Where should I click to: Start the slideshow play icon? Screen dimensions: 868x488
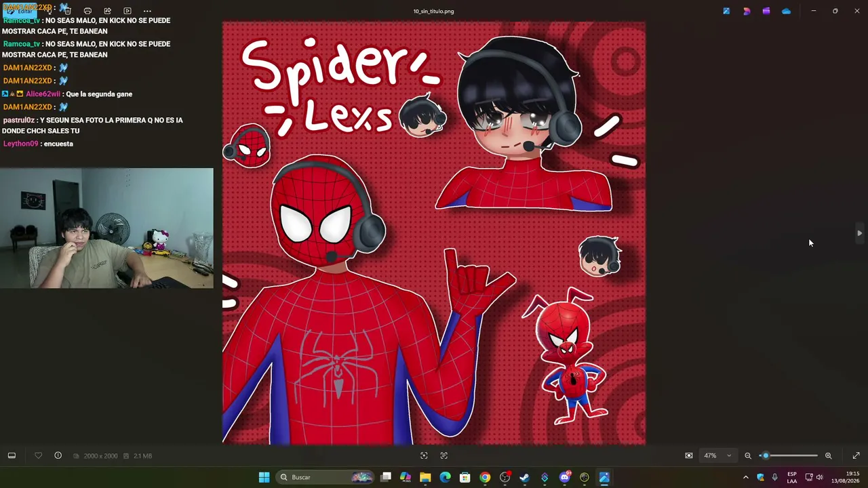pos(127,12)
